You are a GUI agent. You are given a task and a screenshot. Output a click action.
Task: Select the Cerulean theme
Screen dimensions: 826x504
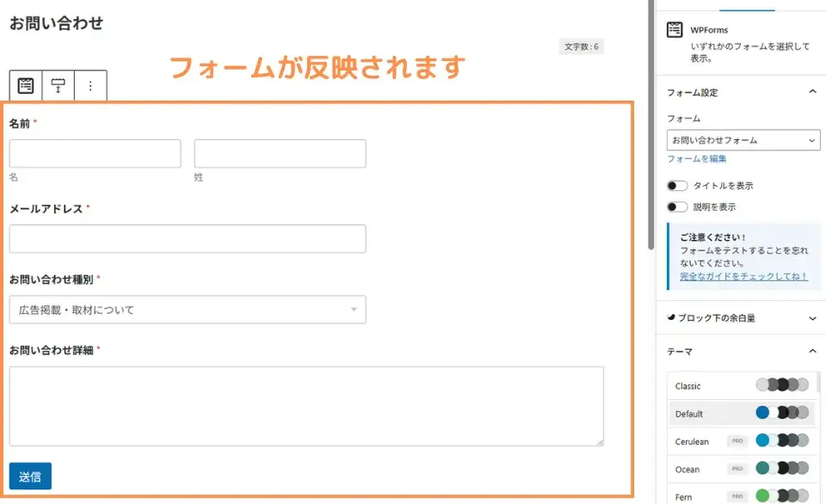[x=741, y=441]
